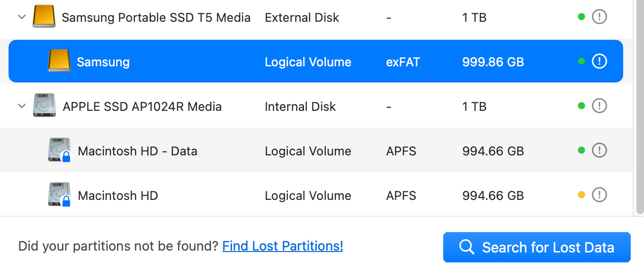
Task: Click the yellow status dot for Macintosh HD
Action: click(x=581, y=195)
